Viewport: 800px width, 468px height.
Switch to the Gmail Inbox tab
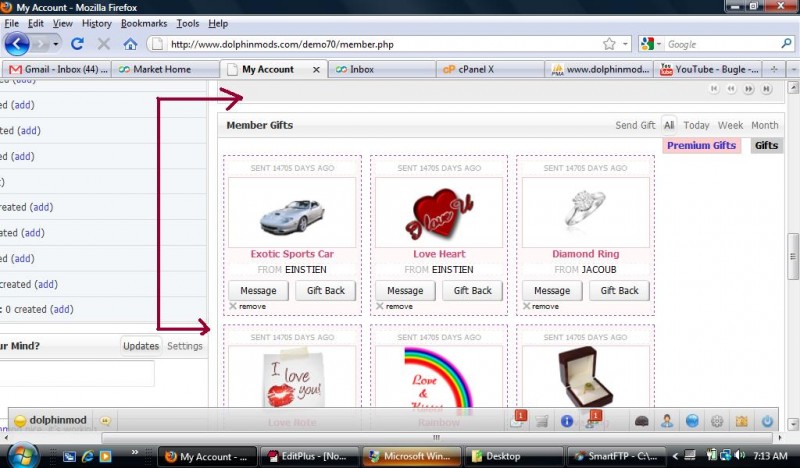click(x=56, y=69)
